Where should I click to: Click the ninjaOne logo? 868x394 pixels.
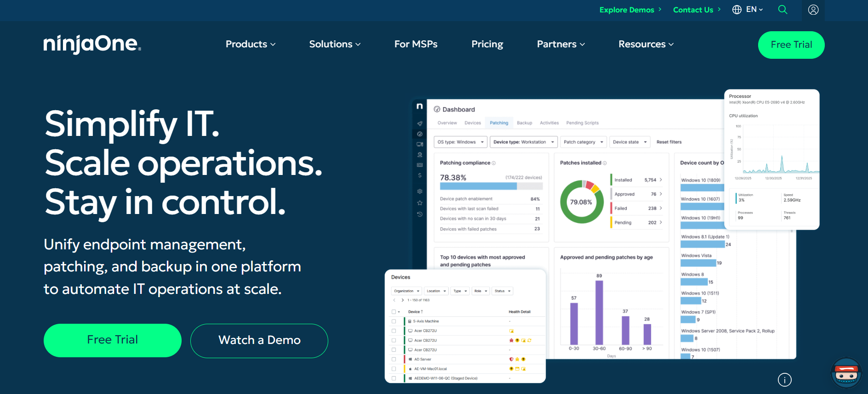(92, 44)
